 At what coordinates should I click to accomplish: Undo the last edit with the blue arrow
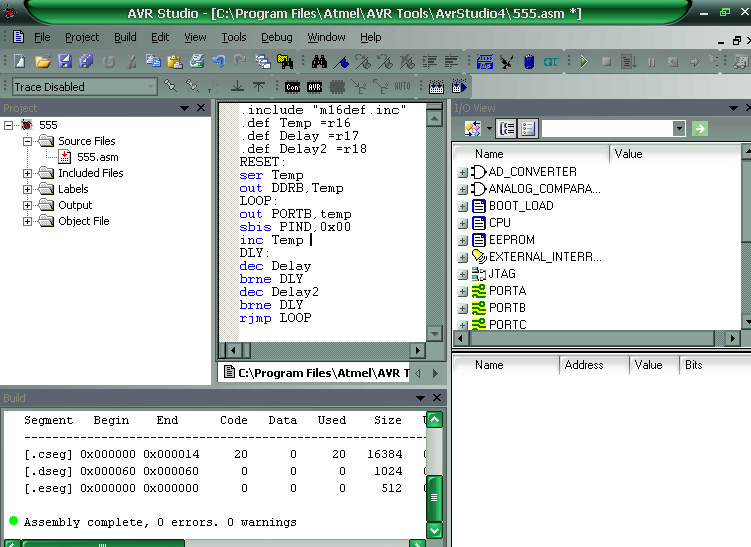coord(219,61)
